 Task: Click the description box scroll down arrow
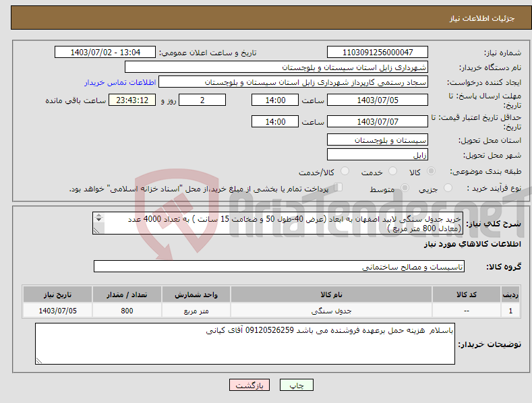click(98, 220)
